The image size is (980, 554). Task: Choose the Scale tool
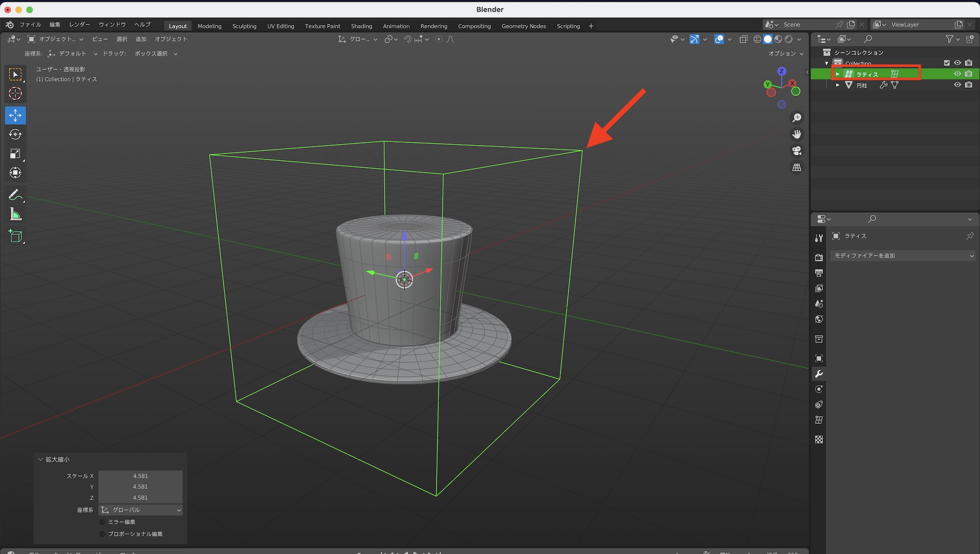[x=15, y=154]
